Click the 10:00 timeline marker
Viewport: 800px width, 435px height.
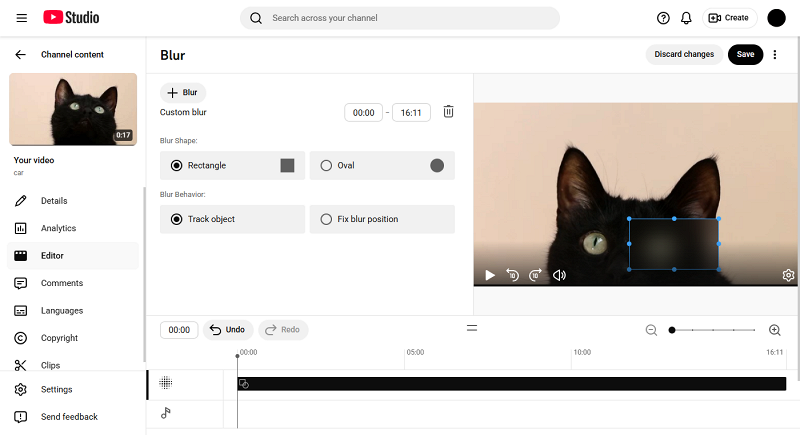[x=582, y=352]
